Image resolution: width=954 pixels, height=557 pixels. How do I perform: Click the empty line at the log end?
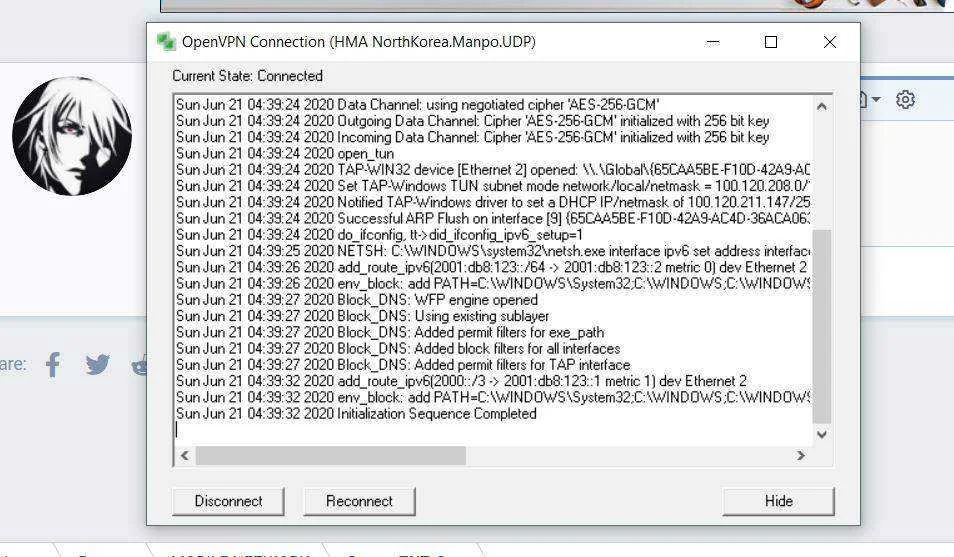point(493,430)
